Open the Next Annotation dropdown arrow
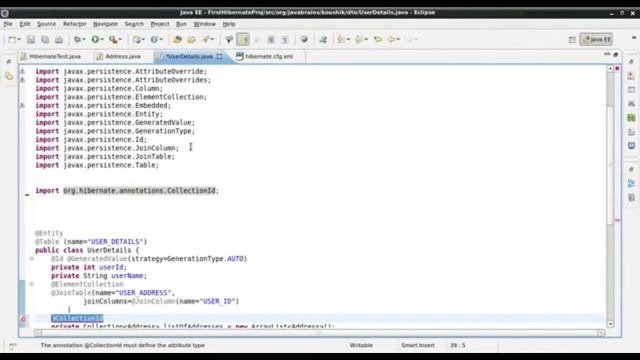Viewport: 640px width, 360px height. 348,40
